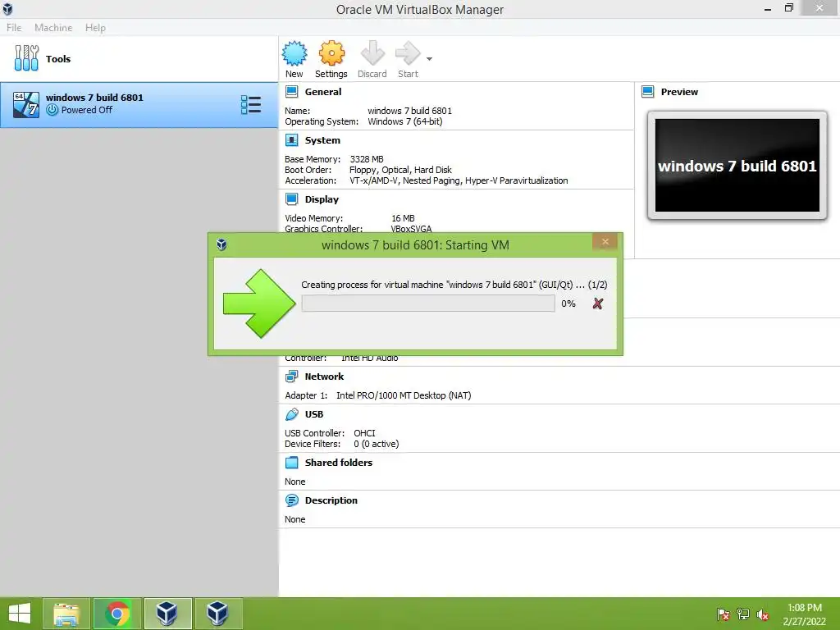Open the Help menu
Viewport: 840px width, 630px height.
[x=95, y=27]
